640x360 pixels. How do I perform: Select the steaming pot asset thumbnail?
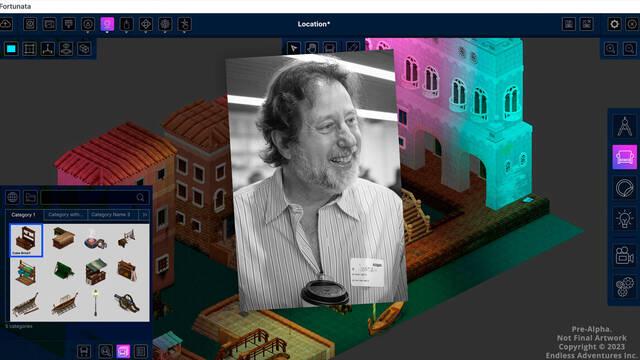point(96,240)
